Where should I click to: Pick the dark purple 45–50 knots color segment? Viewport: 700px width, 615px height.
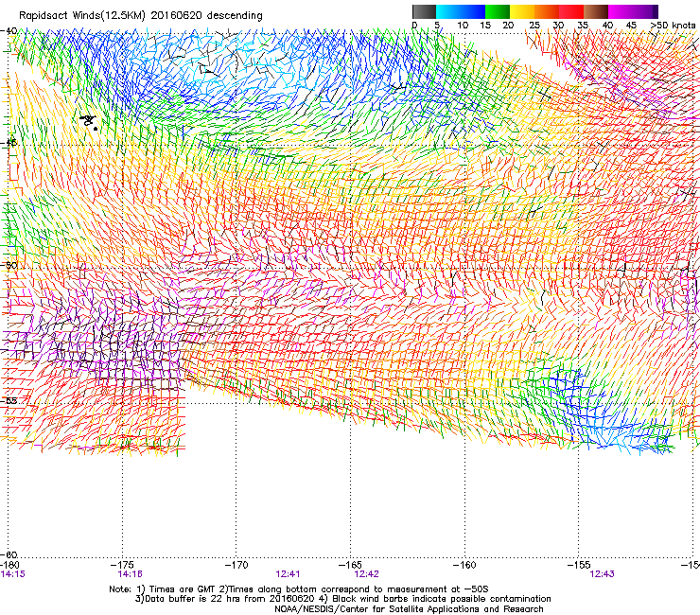[645, 11]
